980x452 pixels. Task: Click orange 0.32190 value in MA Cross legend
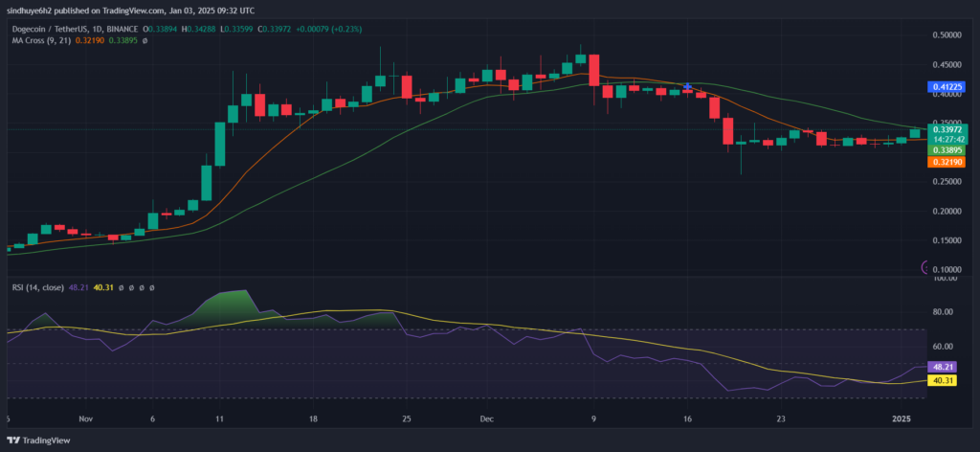(89, 40)
